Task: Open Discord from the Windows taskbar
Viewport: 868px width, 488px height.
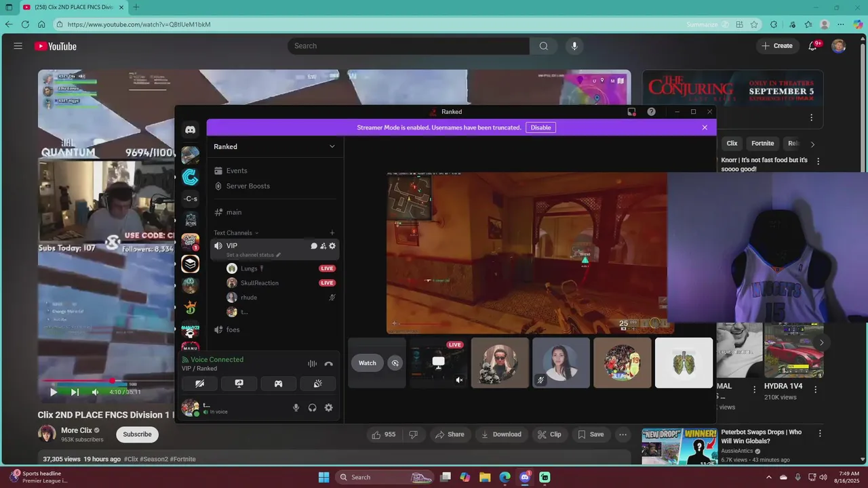Action: click(x=525, y=477)
